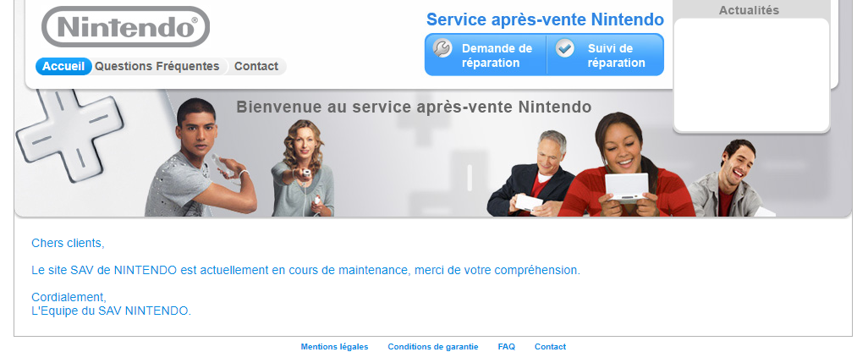Open the FAQ footer link

pyautogui.click(x=507, y=347)
